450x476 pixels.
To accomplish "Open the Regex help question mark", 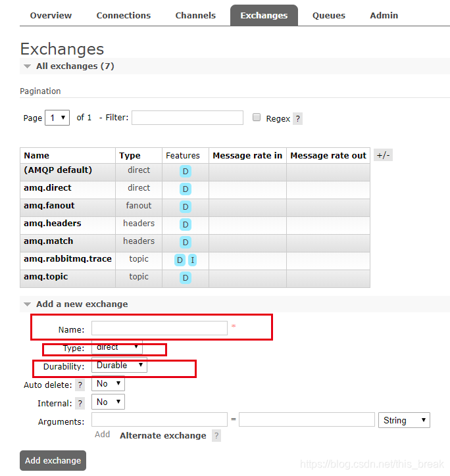I will click(x=298, y=119).
